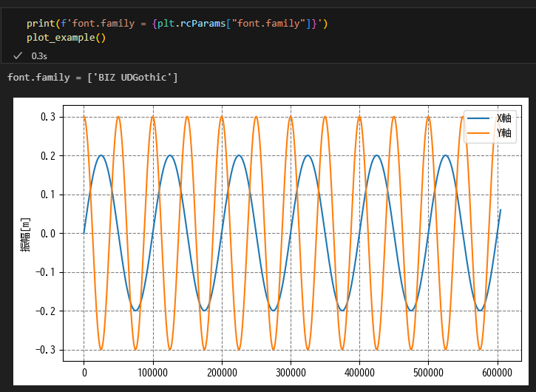The height and width of the screenshot is (392, 536).
Task: Click the 0 x-axis tick label
Action: coord(84,373)
